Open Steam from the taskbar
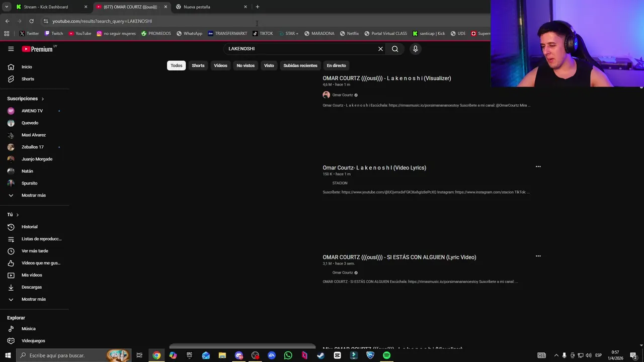This screenshot has height=362, width=644. click(320, 355)
